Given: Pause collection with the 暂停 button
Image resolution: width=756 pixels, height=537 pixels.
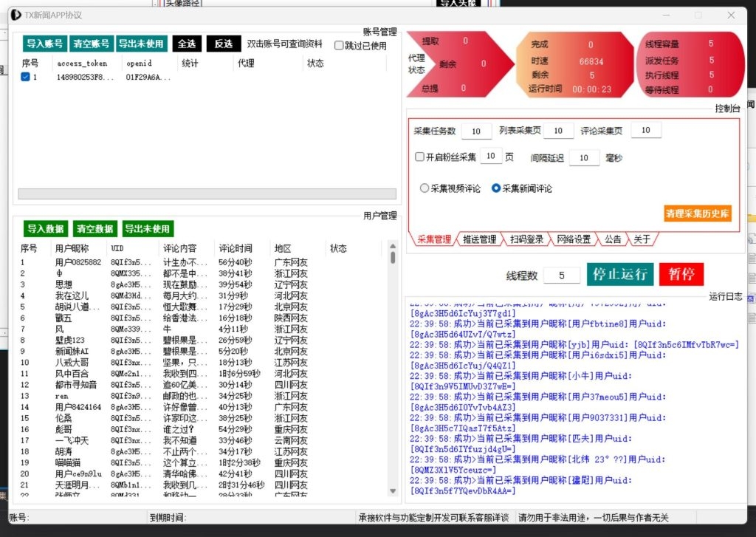Looking at the screenshot, I should pos(681,274).
